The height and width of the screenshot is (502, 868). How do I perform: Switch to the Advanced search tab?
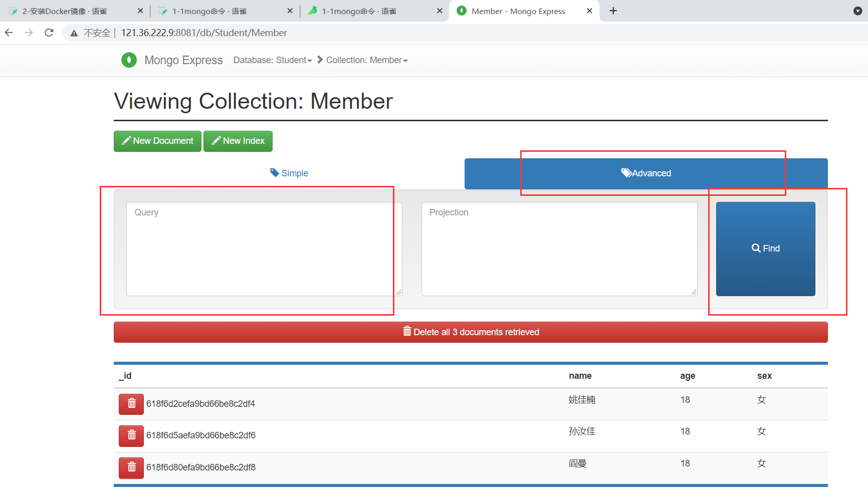coord(646,173)
